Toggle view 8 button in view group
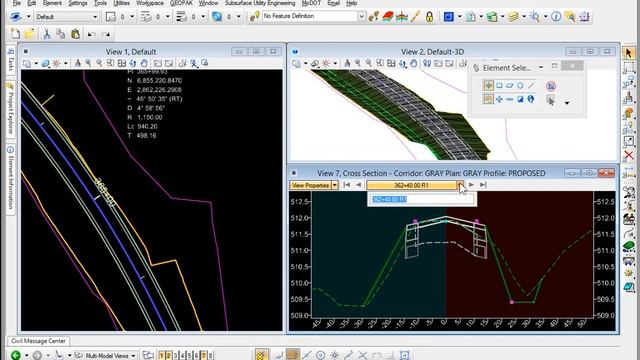The height and width of the screenshot is (360, 640). (210, 356)
